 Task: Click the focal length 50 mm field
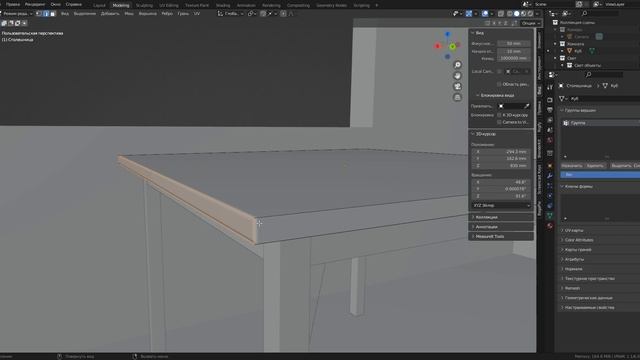click(514, 43)
